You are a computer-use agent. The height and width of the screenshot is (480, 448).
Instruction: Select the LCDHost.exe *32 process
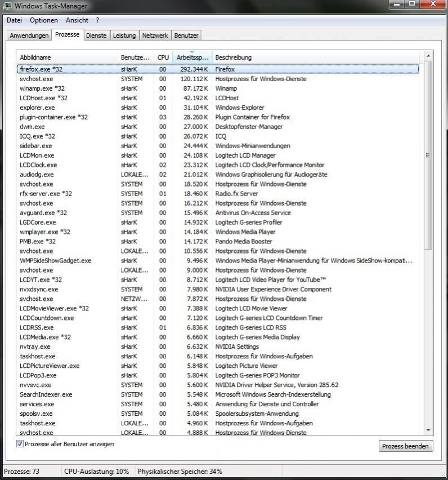tap(218, 98)
